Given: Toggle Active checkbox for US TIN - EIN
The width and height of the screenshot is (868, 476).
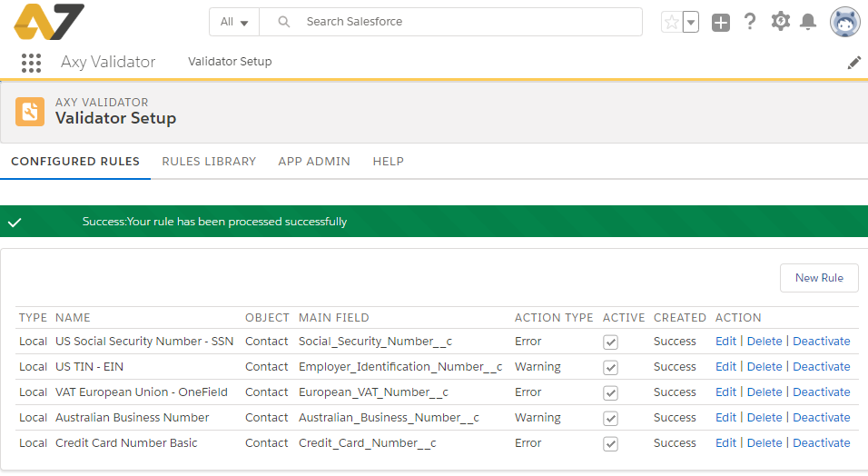Looking at the screenshot, I should (x=610, y=367).
